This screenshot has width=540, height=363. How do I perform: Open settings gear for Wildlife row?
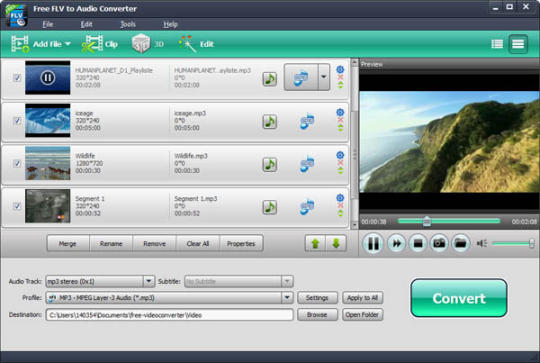click(x=340, y=155)
